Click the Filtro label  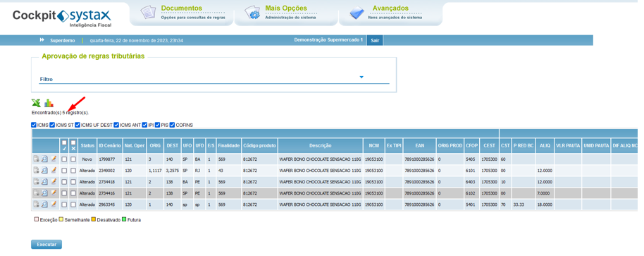(47, 79)
